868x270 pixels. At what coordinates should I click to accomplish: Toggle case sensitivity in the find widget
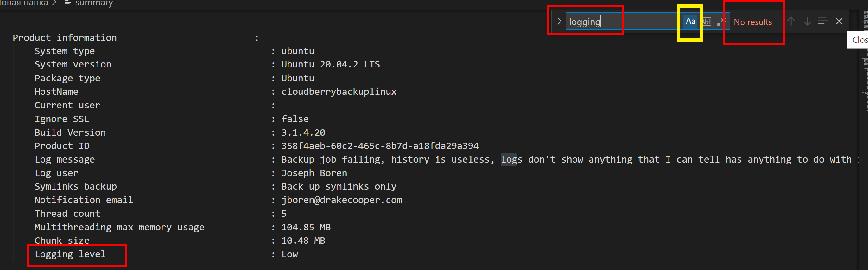(x=690, y=21)
